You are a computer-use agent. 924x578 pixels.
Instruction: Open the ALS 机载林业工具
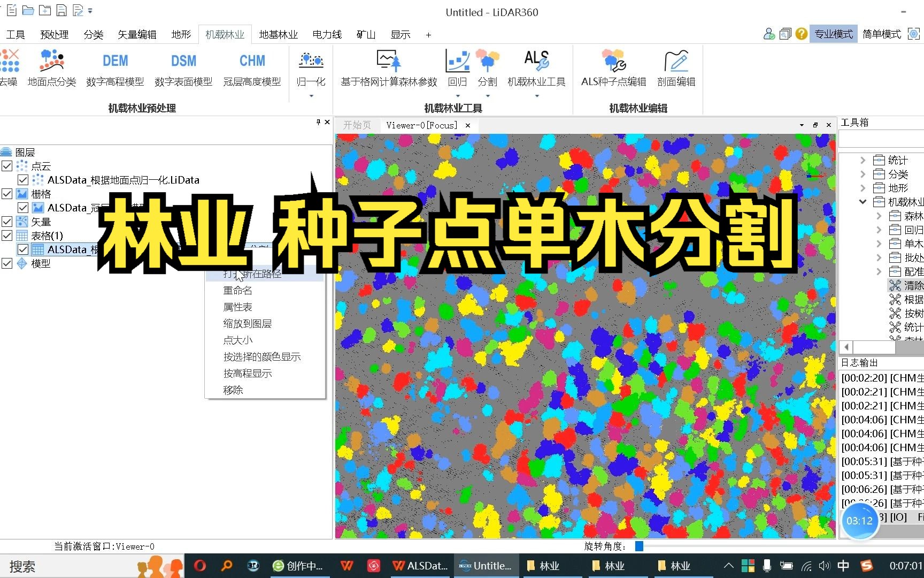[535, 70]
